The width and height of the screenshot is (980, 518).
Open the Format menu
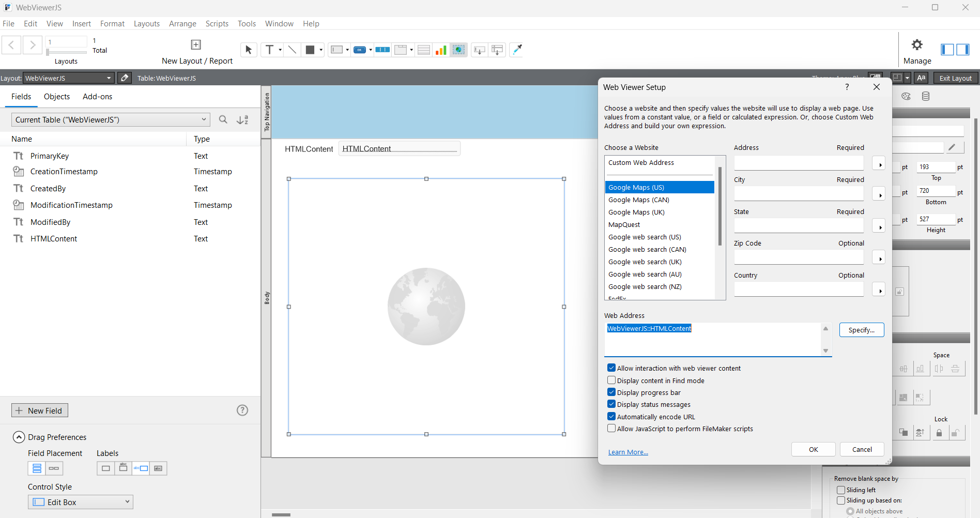[x=112, y=24]
